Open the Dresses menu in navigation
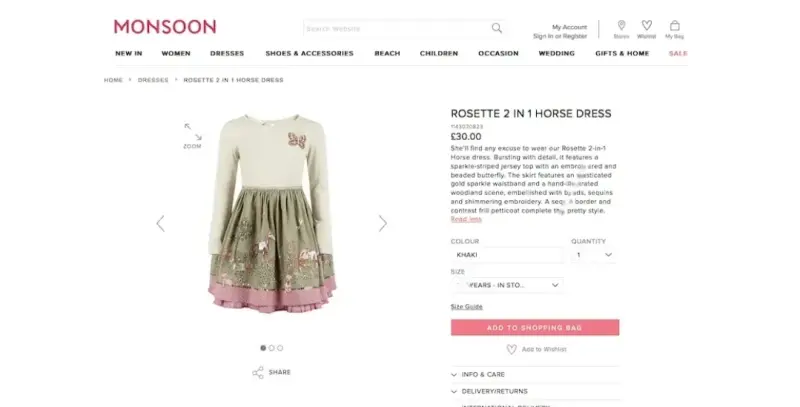The height and width of the screenshot is (407, 800). (x=227, y=53)
